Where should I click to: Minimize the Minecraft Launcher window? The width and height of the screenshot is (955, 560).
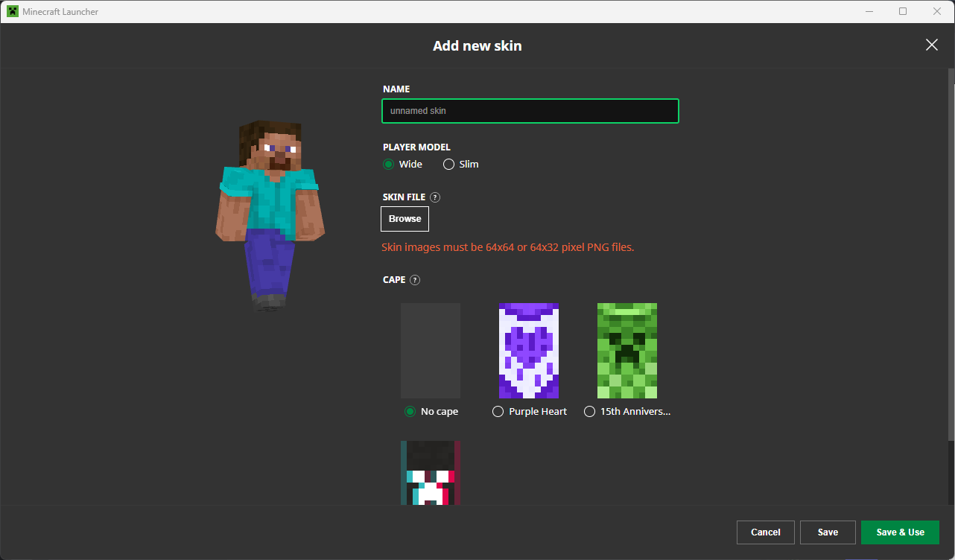point(869,11)
